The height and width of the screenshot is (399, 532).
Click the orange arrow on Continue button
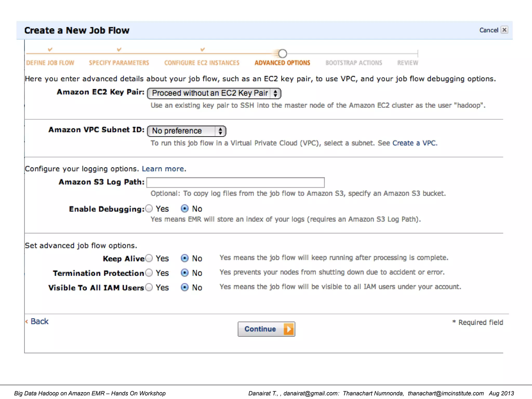pos(289,329)
